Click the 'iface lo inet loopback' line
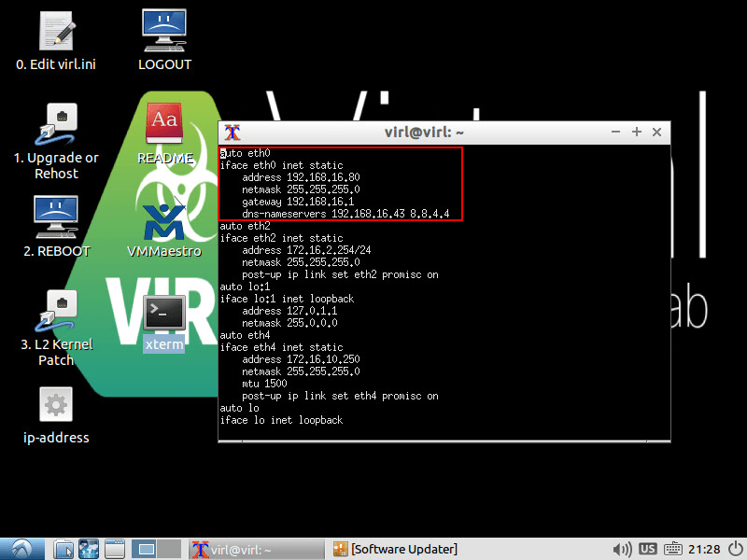Viewport: 747px width, 560px height. (282, 421)
